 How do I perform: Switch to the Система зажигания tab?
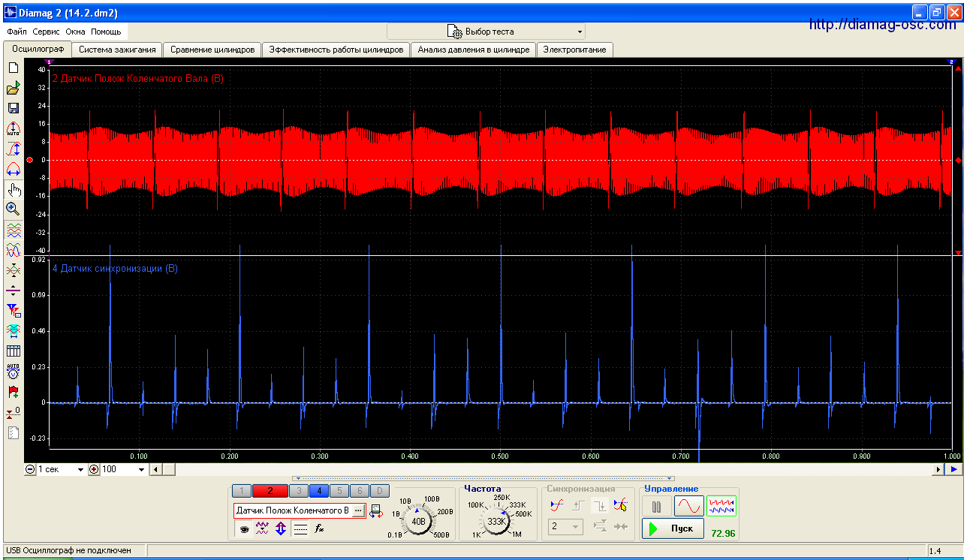[x=117, y=50]
